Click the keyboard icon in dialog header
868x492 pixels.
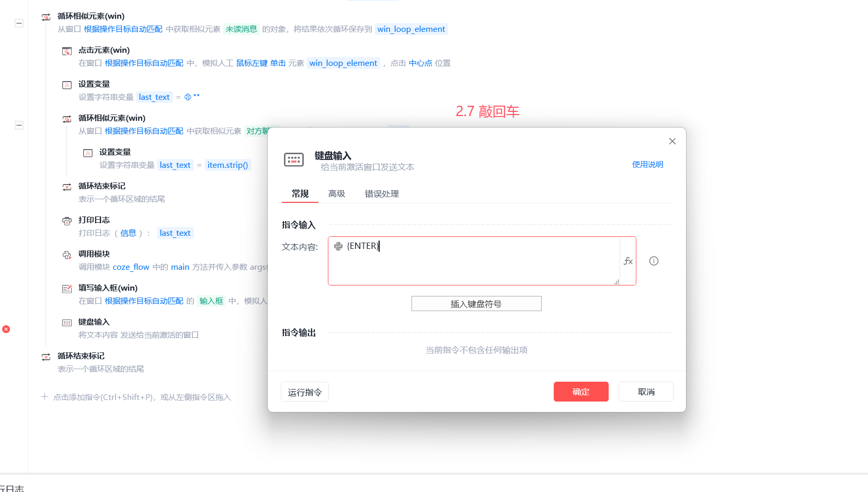[x=293, y=159]
